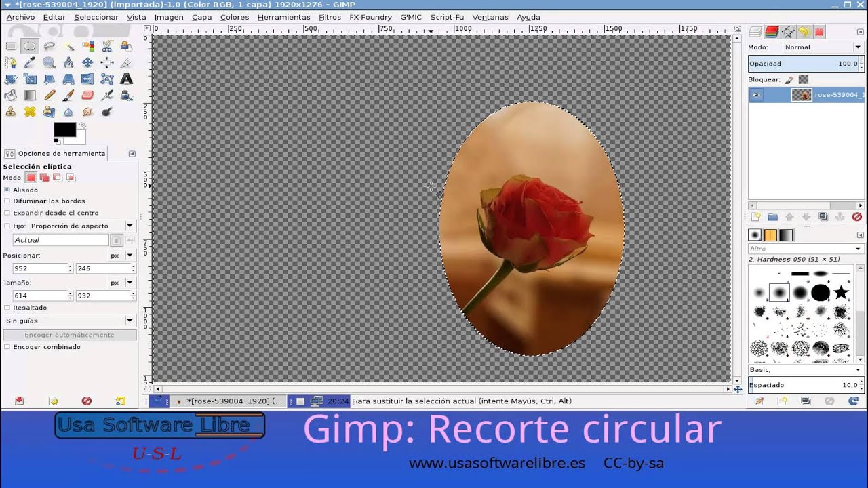Select the Rectangle Select tool
This screenshot has width=868, height=488.
[11, 46]
